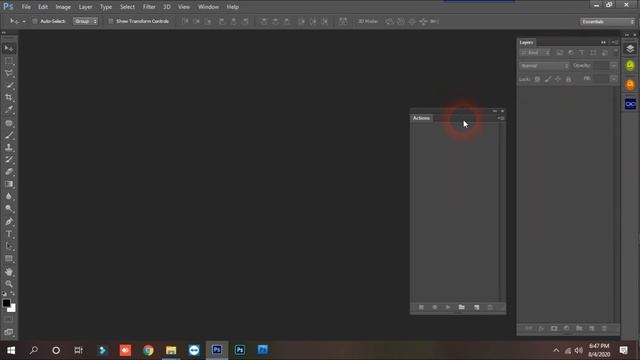Switch to the Layers tab
The width and height of the screenshot is (640, 360).
pyautogui.click(x=526, y=42)
